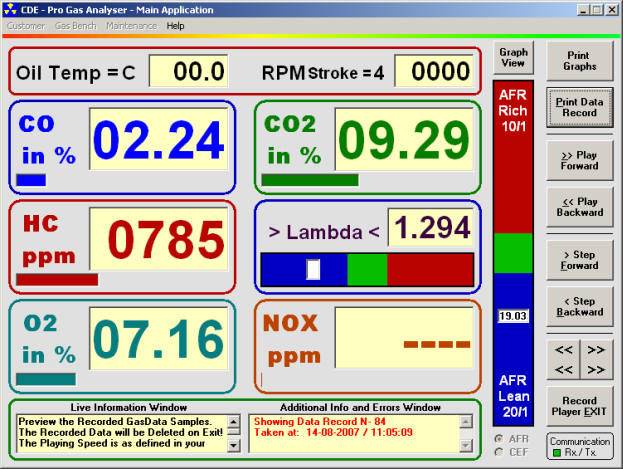Click < Step Backward button
Viewport: 623px width, 469px height.
(580, 307)
